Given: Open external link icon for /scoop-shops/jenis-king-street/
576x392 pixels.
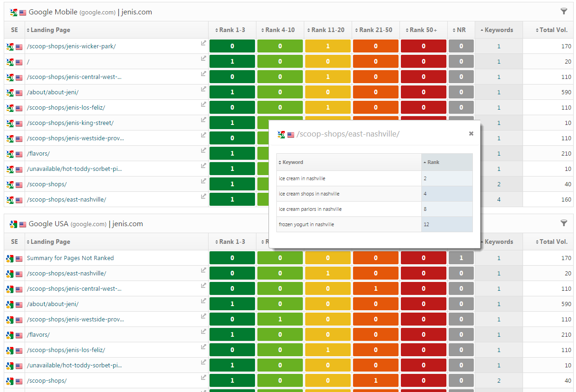Looking at the screenshot, I should click(x=203, y=120).
